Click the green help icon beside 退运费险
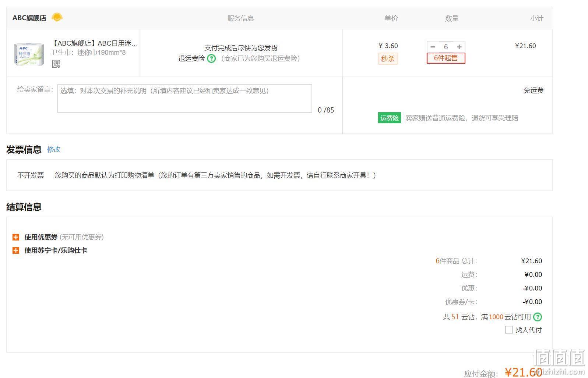Screen dimensions: 588x378 pos(211,58)
